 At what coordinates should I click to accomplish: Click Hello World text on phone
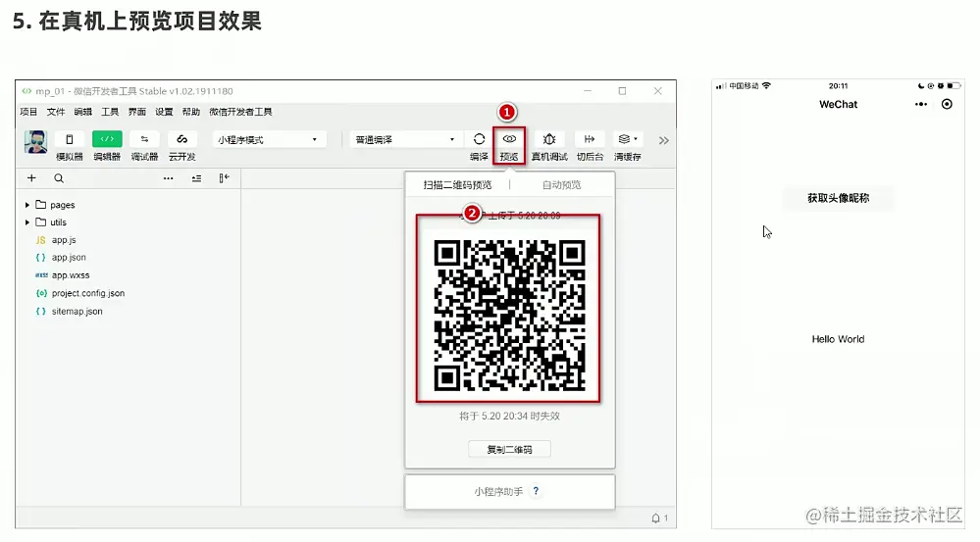click(838, 339)
